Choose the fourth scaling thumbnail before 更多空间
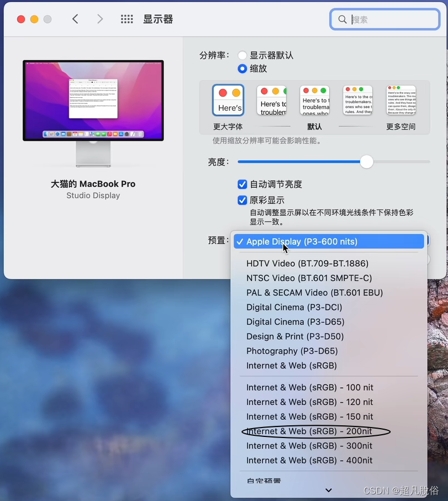Screen dimensions: 448x501 tap(358, 101)
